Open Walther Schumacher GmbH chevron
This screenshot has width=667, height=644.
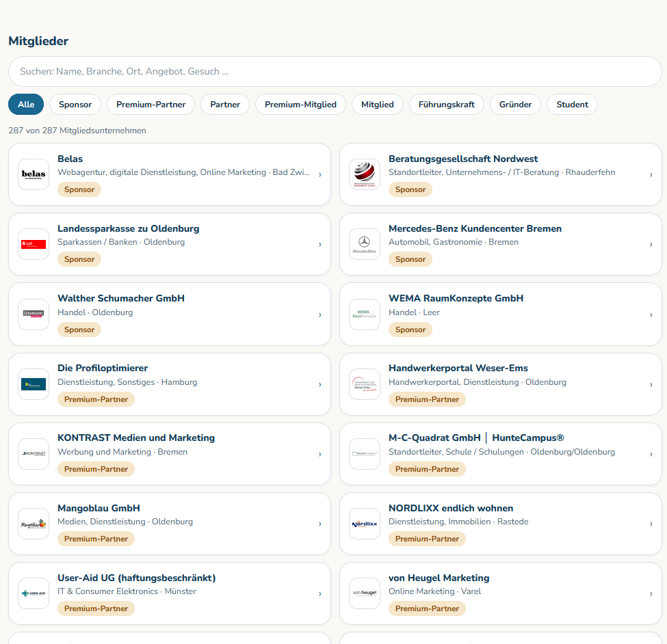tap(320, 315)
